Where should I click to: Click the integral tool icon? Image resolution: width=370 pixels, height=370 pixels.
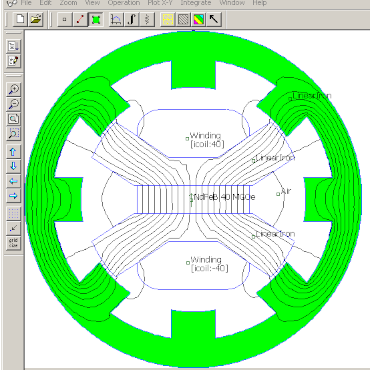pyautogui.click(x=132, y=19)
